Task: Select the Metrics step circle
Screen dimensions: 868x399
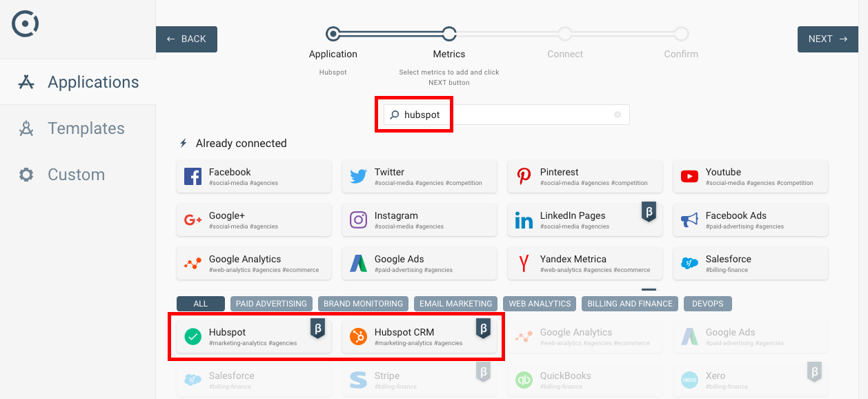Action: pyautogui.click(x=449, y=34)
